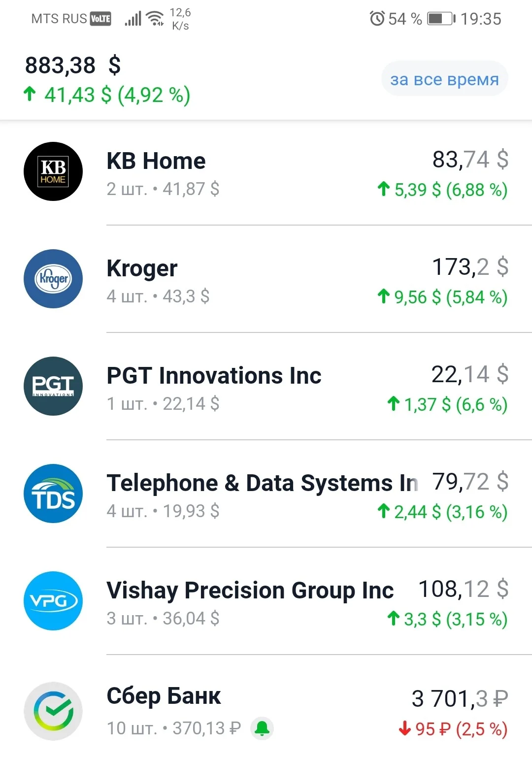Tap Сбер Банк loss 95 ₽ (2,5 %)
Viewport: 532px width, 757px height.
[453, 729]
